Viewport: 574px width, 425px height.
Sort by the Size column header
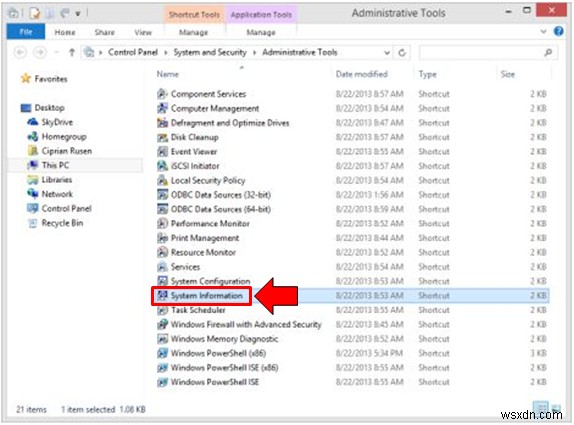(508, 74)
